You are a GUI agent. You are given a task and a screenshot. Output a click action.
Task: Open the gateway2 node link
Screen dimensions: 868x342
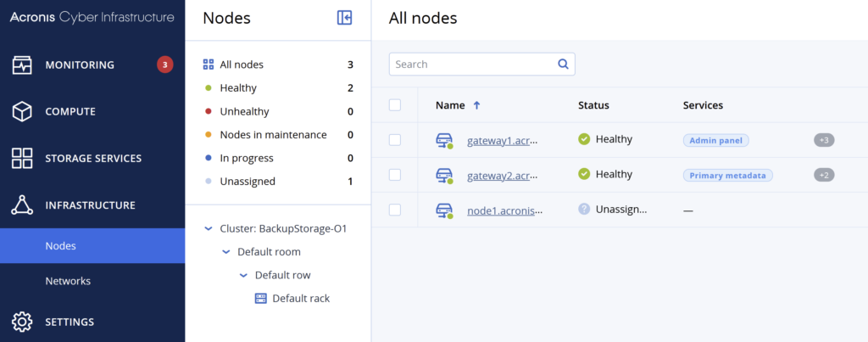coord(503,176)
